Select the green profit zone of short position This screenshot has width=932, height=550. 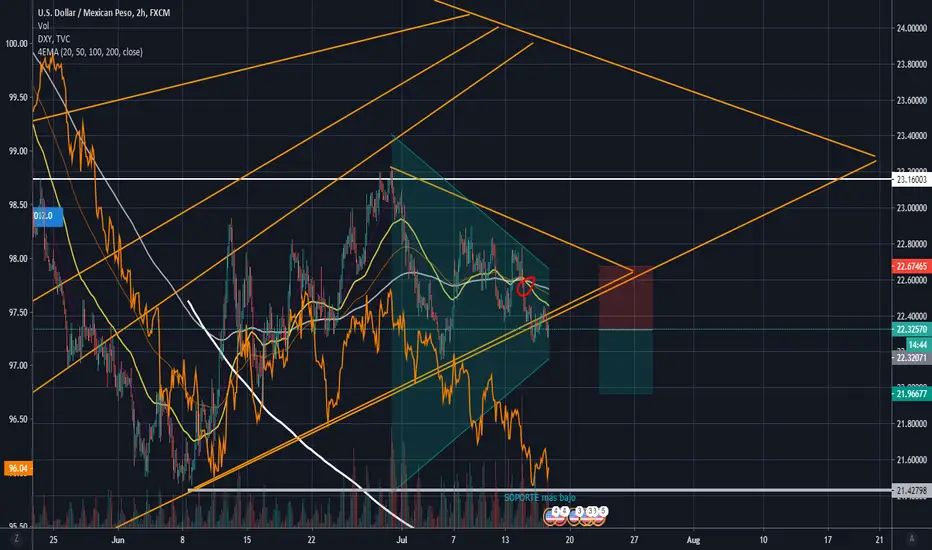point(626,362)
